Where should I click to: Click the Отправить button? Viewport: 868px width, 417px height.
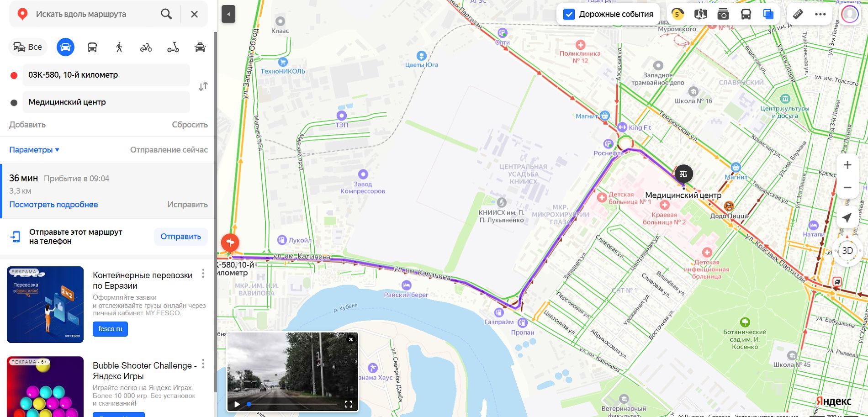tap(181, 237)
